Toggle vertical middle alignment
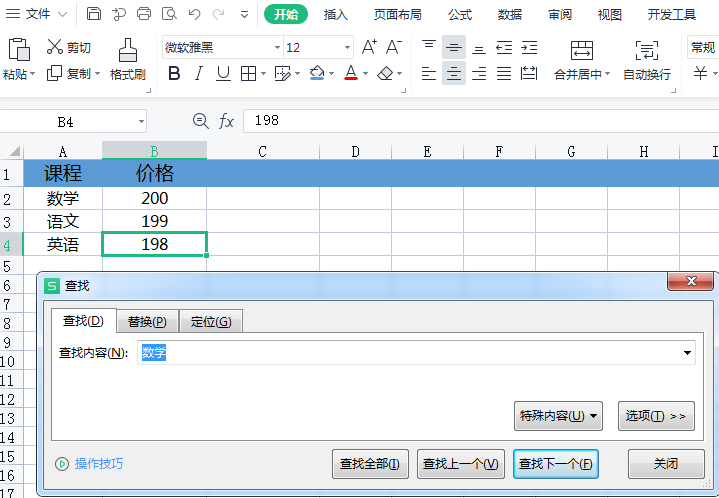This screenshot has width=719, height=498. point(454,47)
